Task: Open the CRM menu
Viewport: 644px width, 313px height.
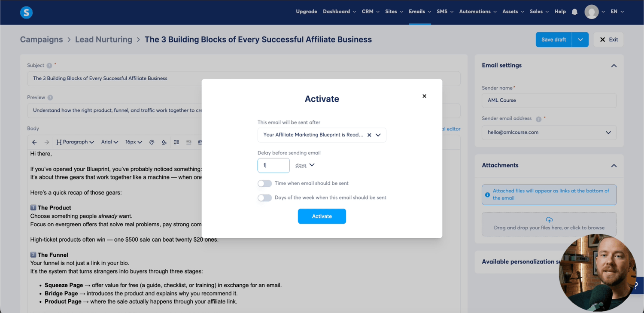Action: tap(370, 12)
